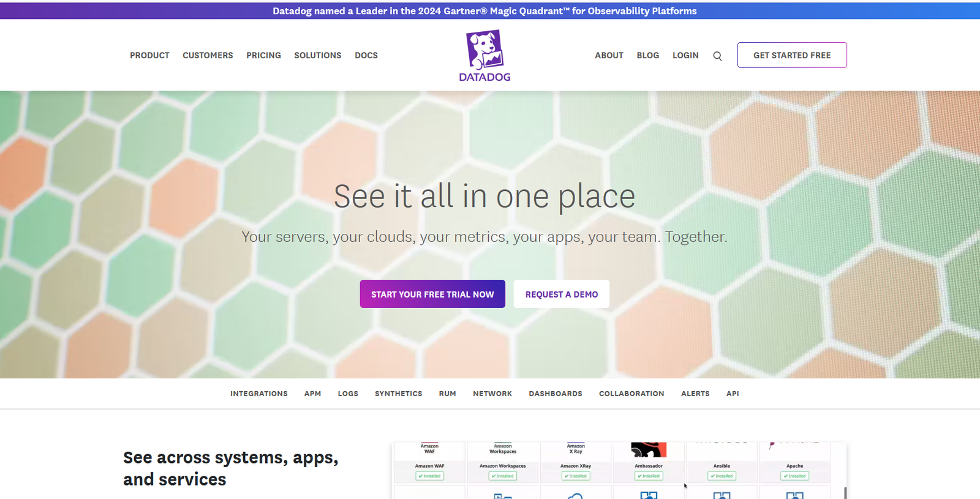Click the integrations screenshot scrollbar
Viewport: 980px width, 499px height.
coord(845,493)
